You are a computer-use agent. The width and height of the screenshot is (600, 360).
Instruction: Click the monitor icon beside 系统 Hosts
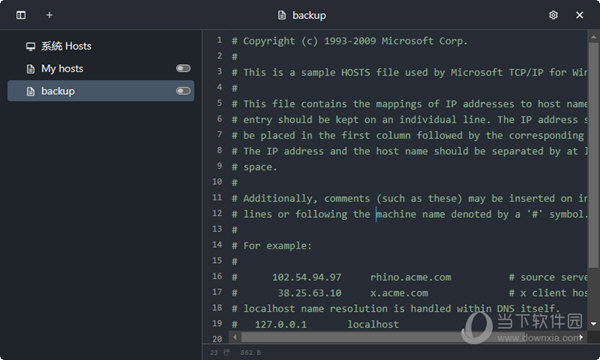(x=31, y=47)
